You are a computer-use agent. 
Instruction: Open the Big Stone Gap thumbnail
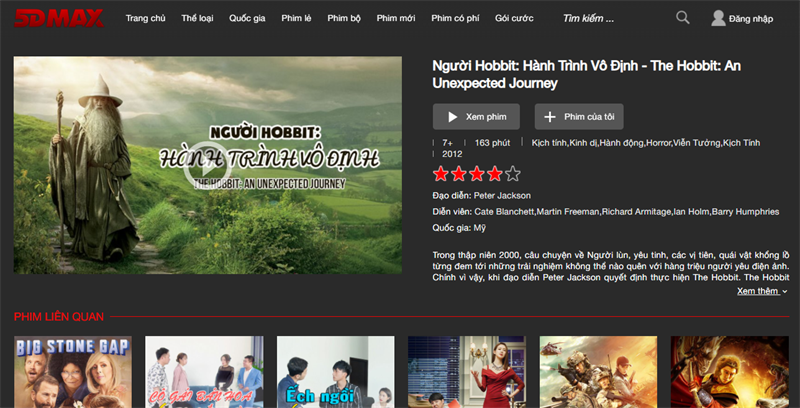point(73,372)
